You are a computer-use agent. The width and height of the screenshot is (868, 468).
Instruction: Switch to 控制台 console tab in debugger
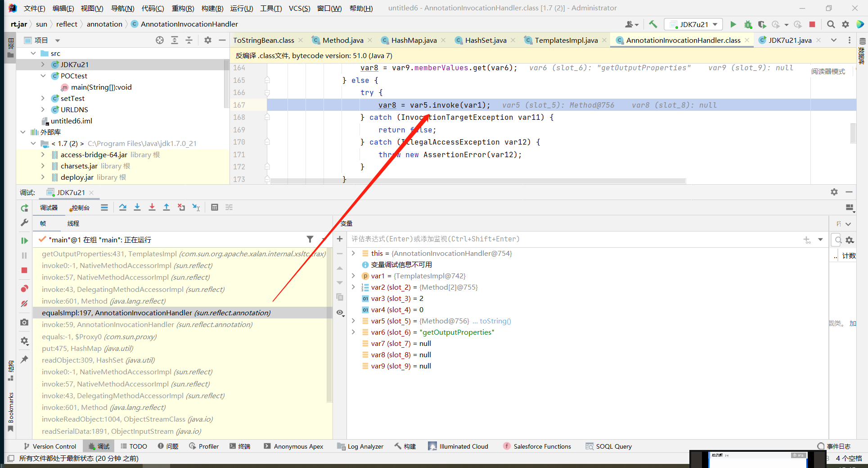80,208
